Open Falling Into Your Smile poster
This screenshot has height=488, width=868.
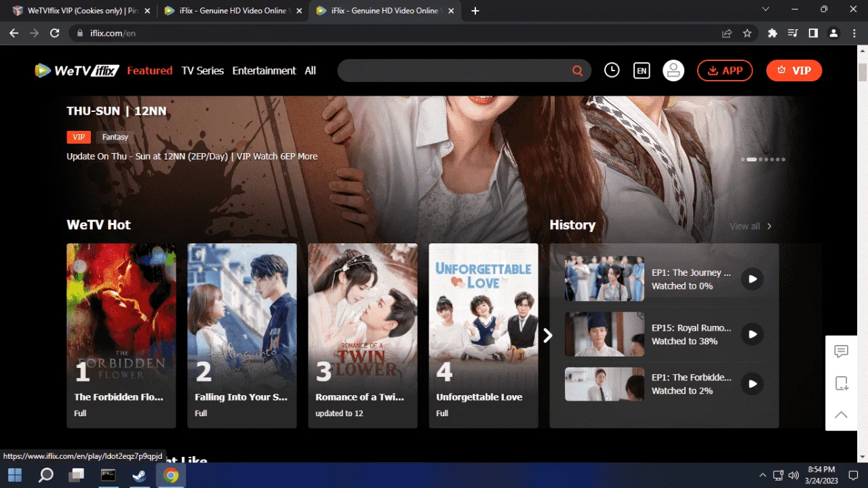click(x=242, y=314)
